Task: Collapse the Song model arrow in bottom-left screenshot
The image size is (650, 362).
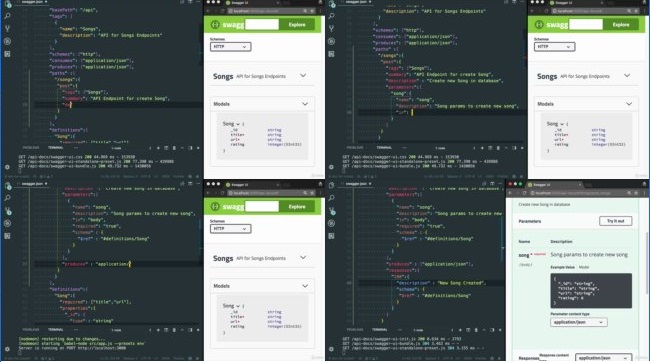Action: pos(238,306)
